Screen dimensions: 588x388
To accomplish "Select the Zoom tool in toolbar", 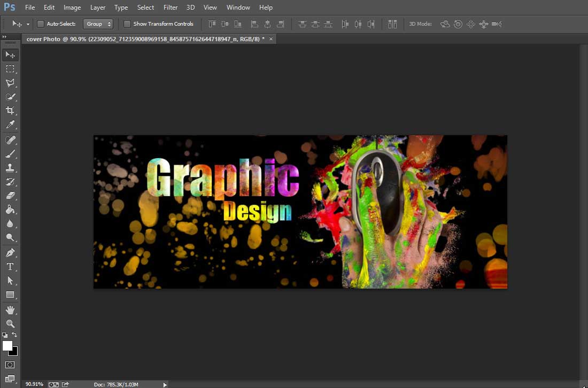I will click(x=10, y=324).
